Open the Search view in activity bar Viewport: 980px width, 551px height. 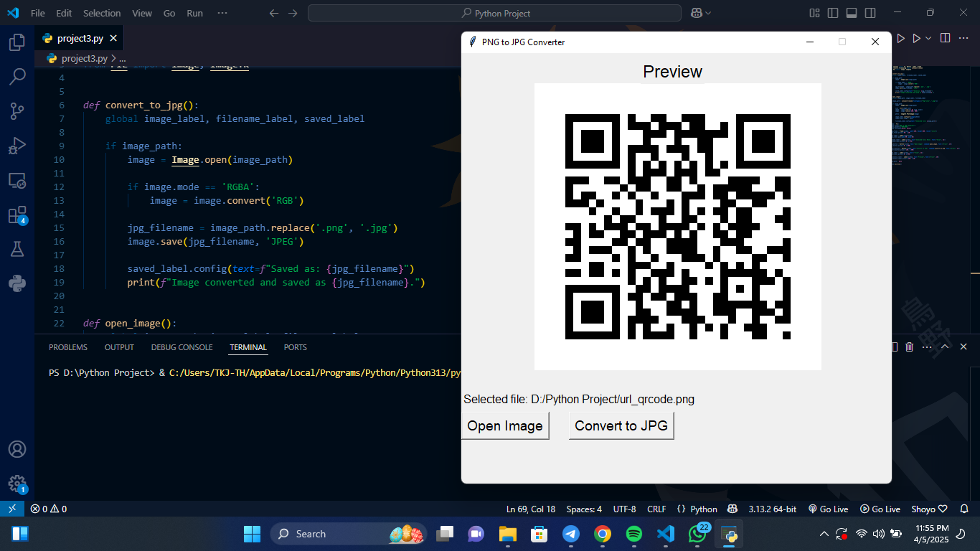point(17,77)
